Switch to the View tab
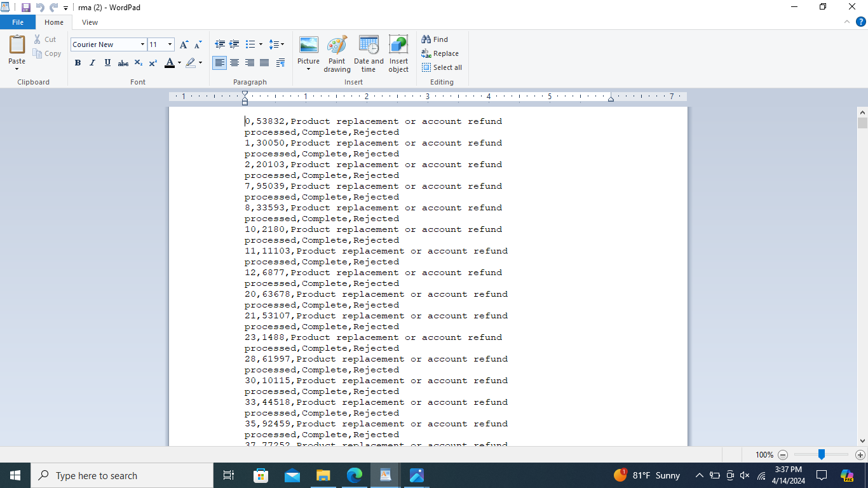 click(90, 22)
